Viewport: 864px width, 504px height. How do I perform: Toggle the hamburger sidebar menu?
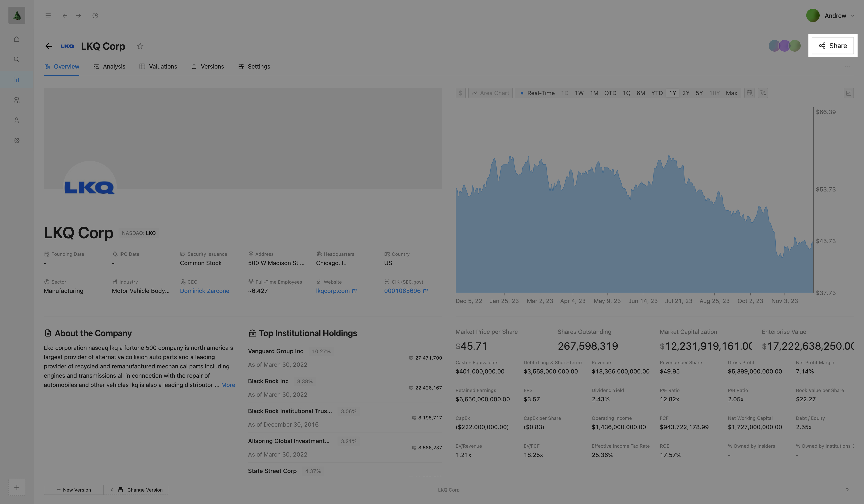pos(48,16)
